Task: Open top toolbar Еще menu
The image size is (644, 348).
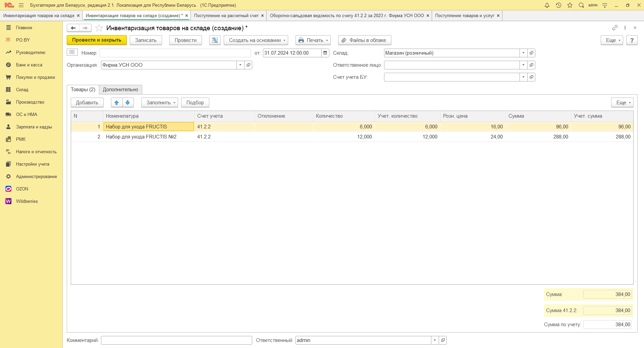Action: 612,40
